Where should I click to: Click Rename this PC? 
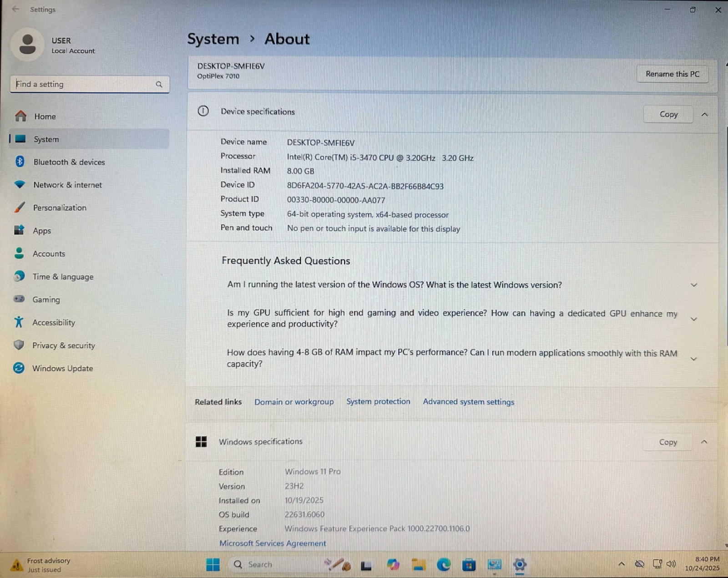click(x=672, y=74)
